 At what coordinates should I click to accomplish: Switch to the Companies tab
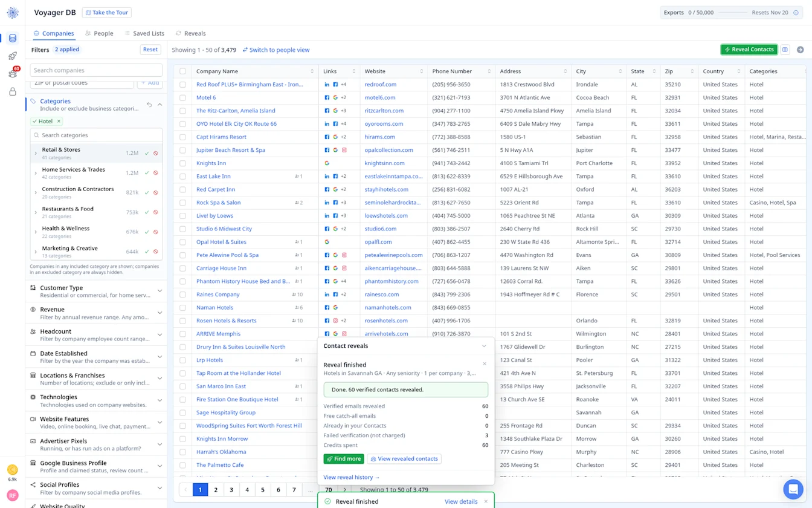54,33
